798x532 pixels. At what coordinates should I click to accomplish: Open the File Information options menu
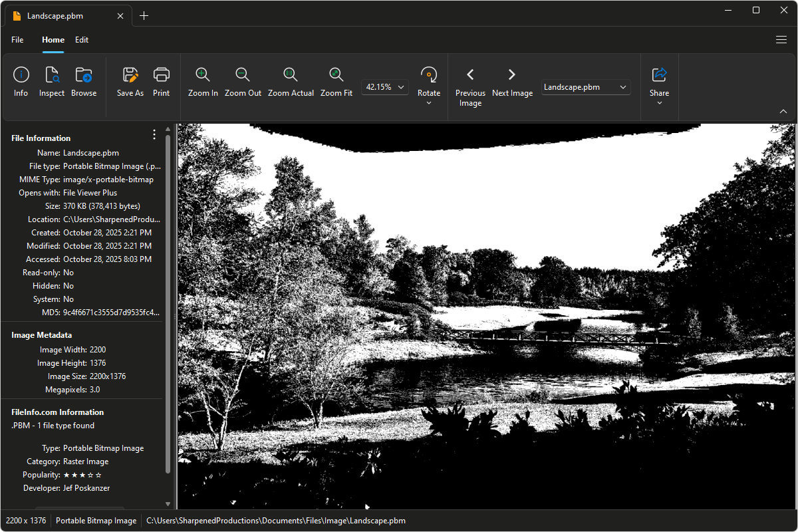[154, 134]
